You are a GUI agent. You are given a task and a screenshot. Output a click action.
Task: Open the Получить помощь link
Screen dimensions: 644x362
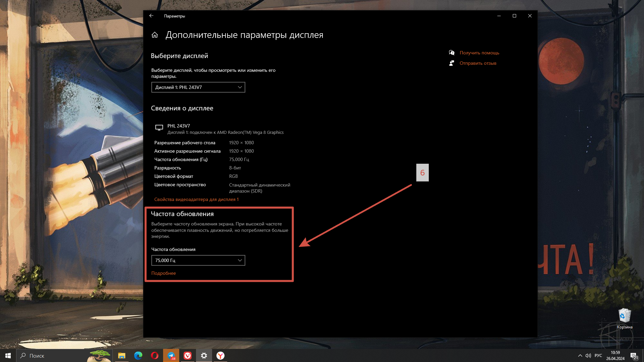[479, 53]
